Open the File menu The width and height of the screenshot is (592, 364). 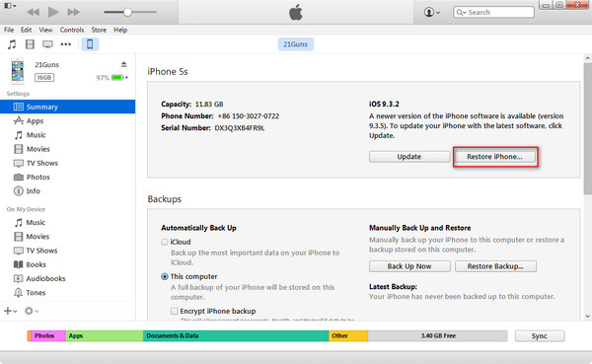tap(9, 30)
